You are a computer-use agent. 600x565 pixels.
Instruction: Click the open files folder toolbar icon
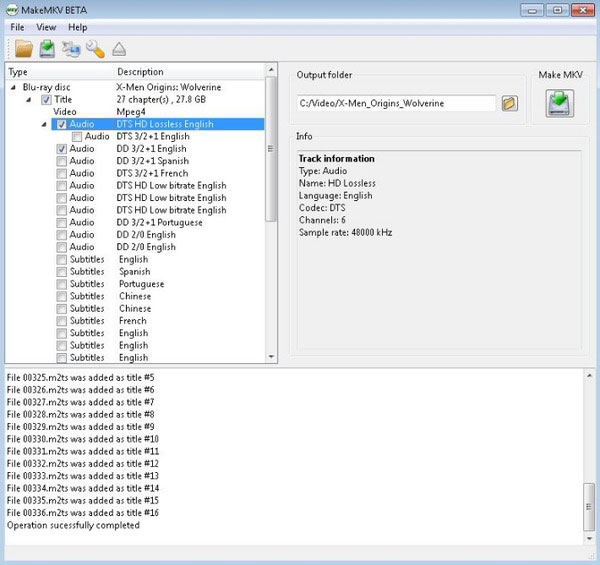(22, 48)
